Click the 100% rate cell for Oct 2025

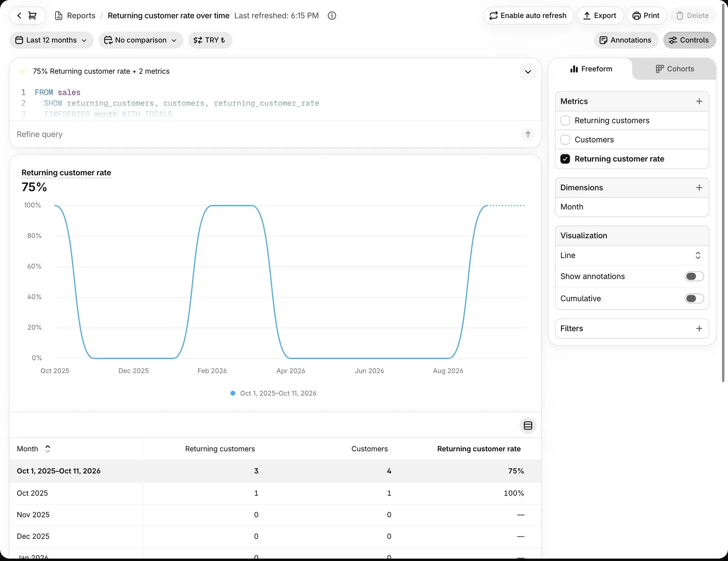pyautogui.click(x=514, y=493)
